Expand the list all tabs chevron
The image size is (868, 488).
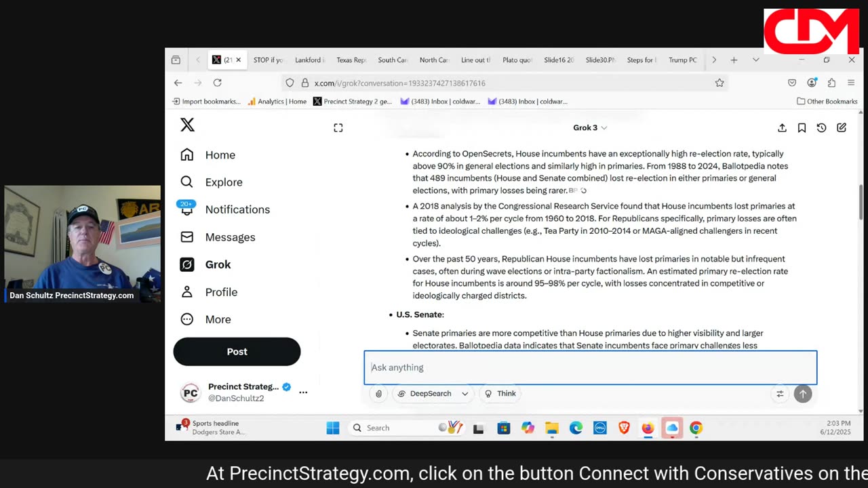[755, 60]
